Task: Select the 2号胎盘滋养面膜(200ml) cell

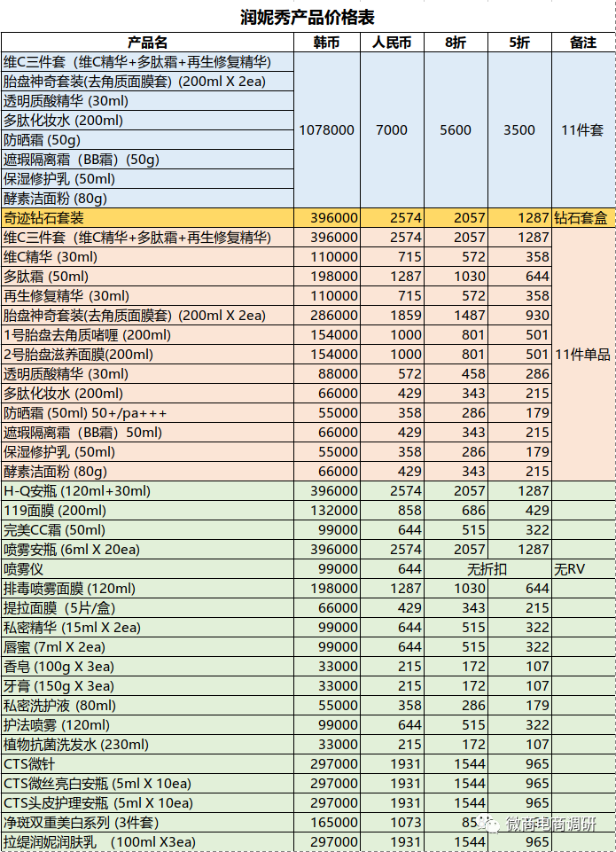Action: (x=147, y=355)
